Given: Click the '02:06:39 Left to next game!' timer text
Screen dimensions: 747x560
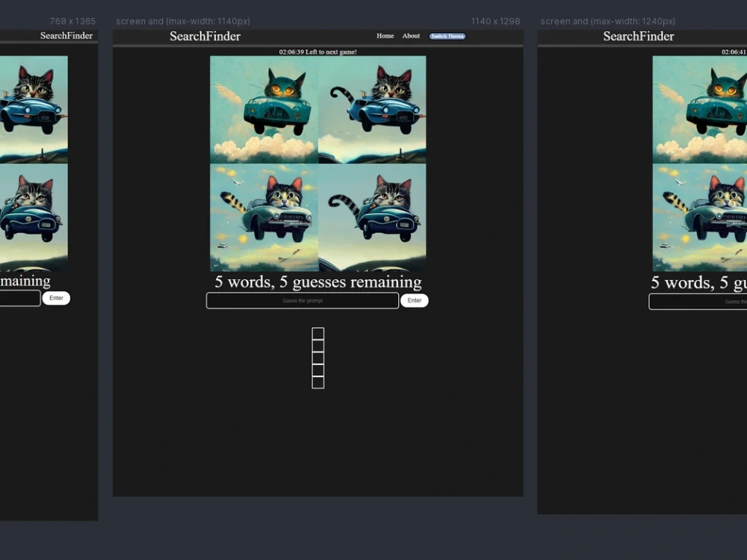Looking at the screenshot, I should 317,52.
